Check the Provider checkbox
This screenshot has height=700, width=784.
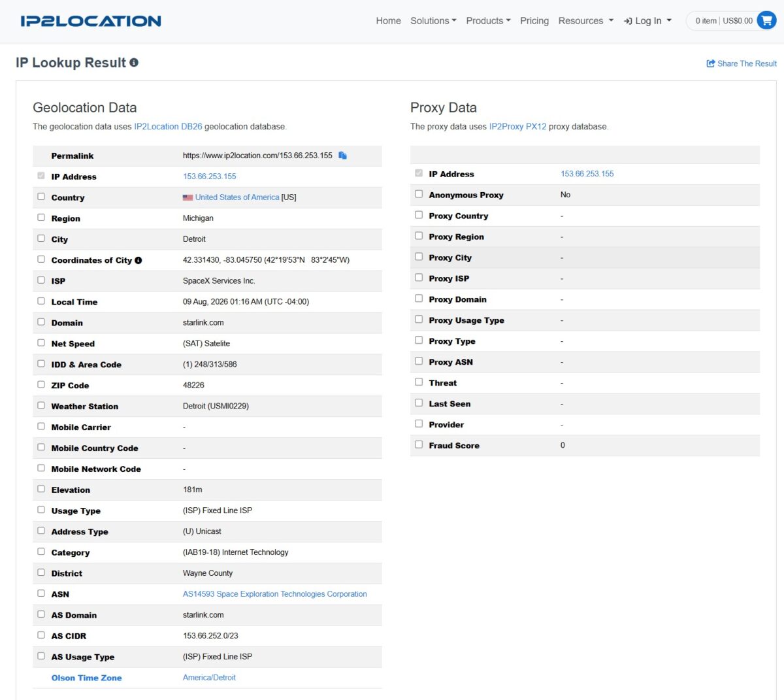(x=419, y=424)
